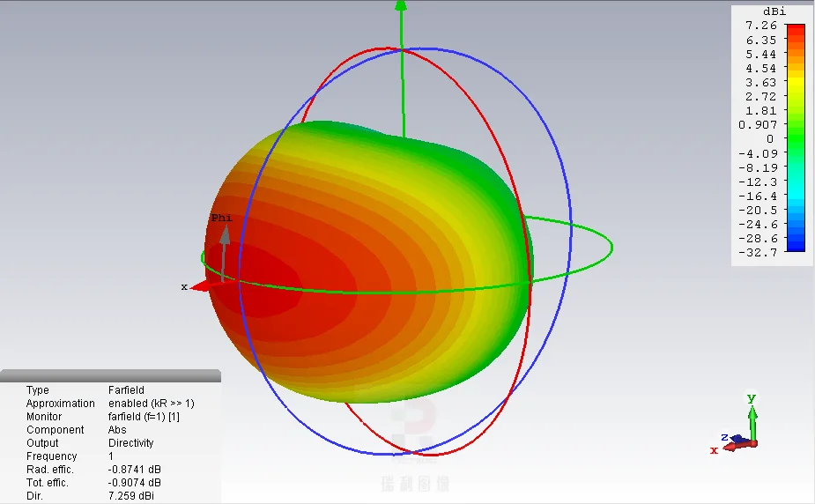The height and width of the screenshot is (504, 815).
Task: Click the '-0.8741 dB' radiation efficiency value
Action: pos(135,469)
